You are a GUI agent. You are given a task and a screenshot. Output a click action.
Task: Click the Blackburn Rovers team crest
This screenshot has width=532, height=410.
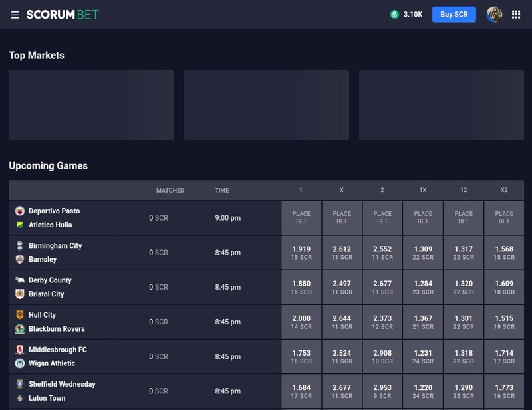pyautogui.click(x=20, y=329)
